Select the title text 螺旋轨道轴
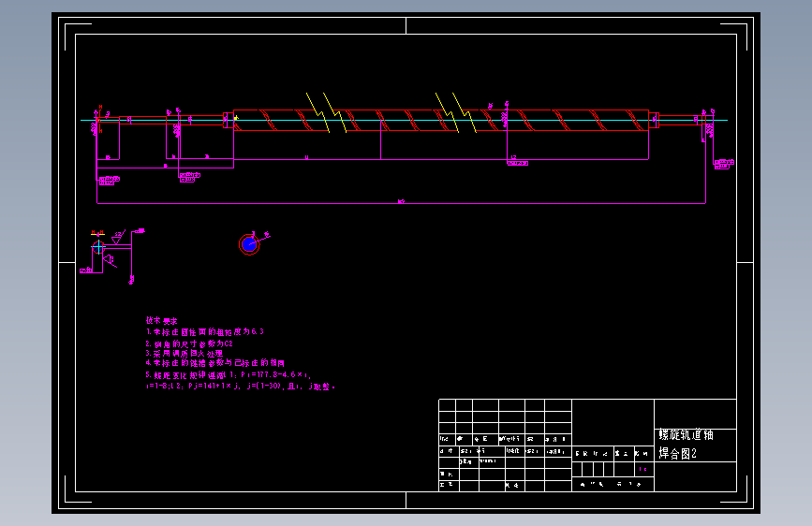The image size is (812, 526). [686, 435]
